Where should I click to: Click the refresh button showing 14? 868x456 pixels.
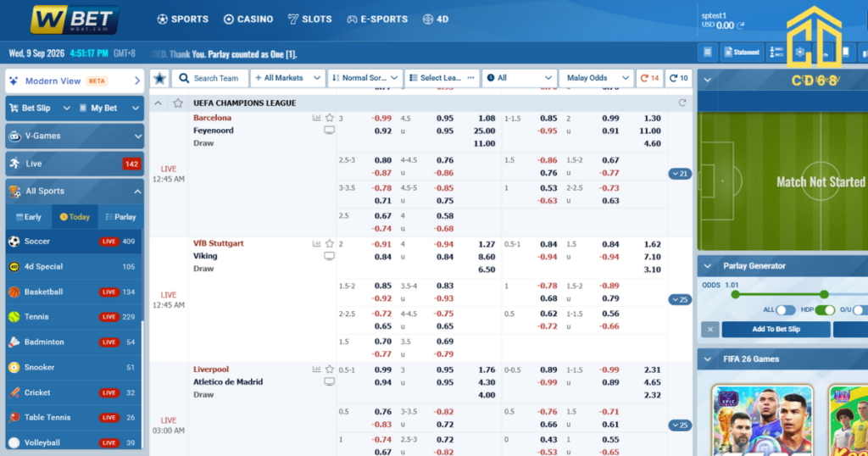(649, 78)
